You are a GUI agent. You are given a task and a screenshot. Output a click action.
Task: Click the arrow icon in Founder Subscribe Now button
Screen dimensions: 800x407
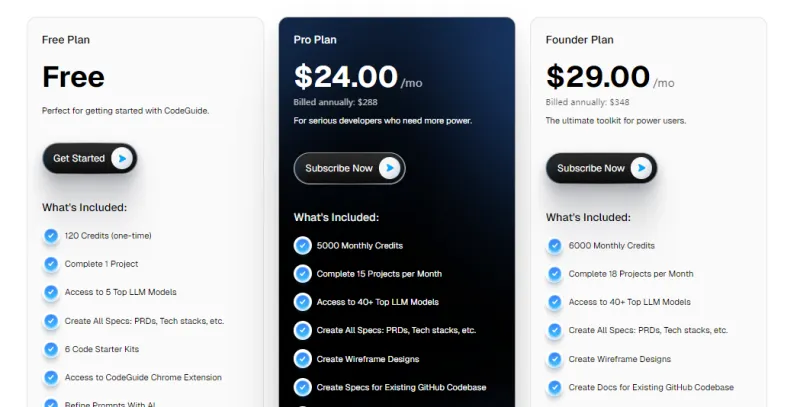tap(641, 168)
